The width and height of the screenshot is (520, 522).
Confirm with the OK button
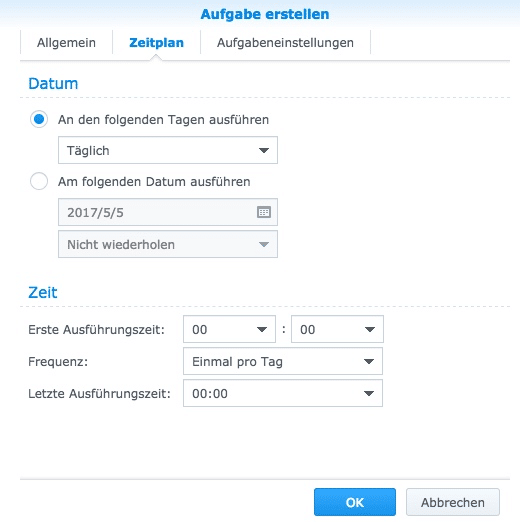coord(355,502)
